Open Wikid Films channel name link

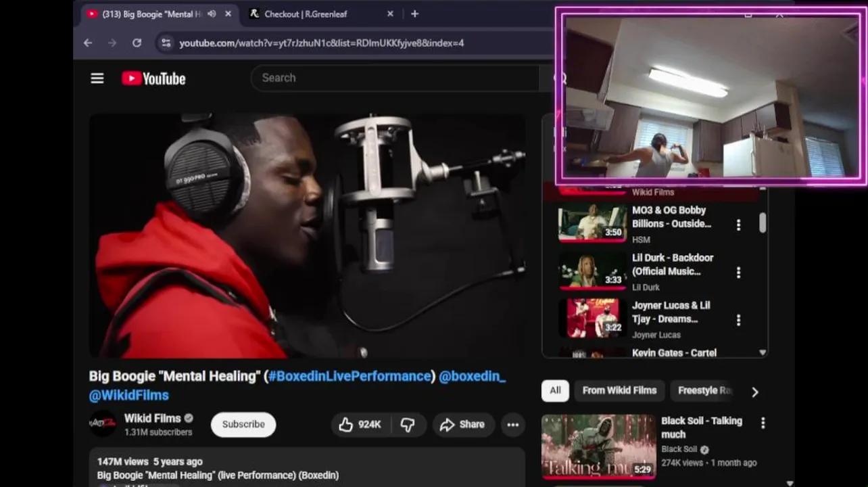click(x=152, y=418)
